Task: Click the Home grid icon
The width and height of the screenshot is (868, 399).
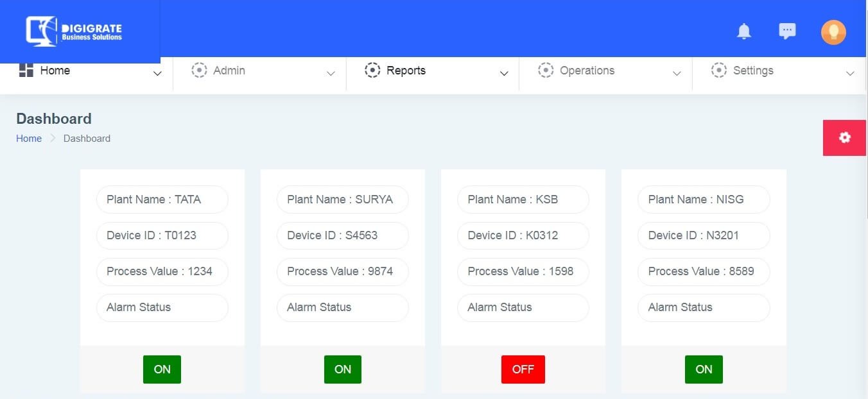Action: tap(26, 71)
